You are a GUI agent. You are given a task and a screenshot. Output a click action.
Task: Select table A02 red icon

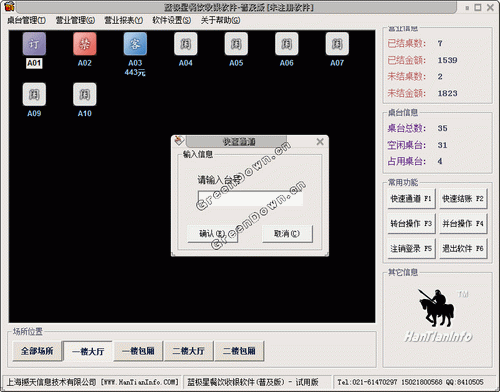[85, 44]
